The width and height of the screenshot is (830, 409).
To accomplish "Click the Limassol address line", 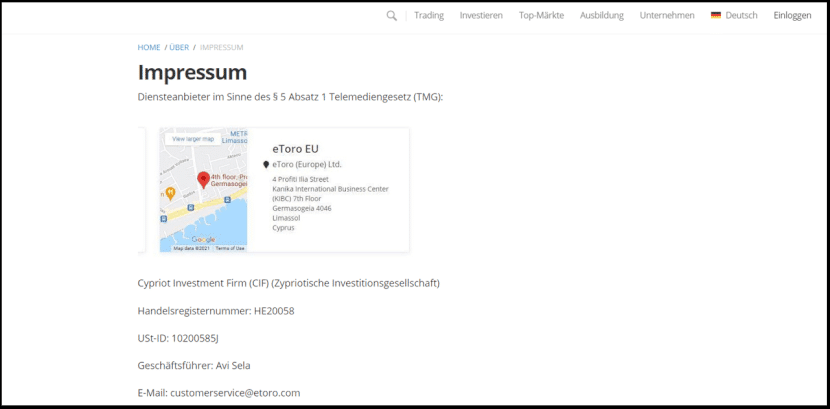I will pos(285,218).
